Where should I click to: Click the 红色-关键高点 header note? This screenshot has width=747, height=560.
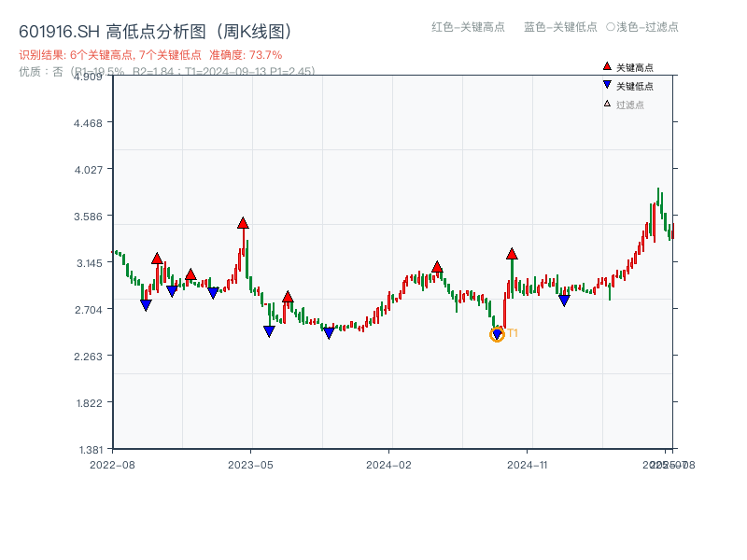click(x=468, y=27)
